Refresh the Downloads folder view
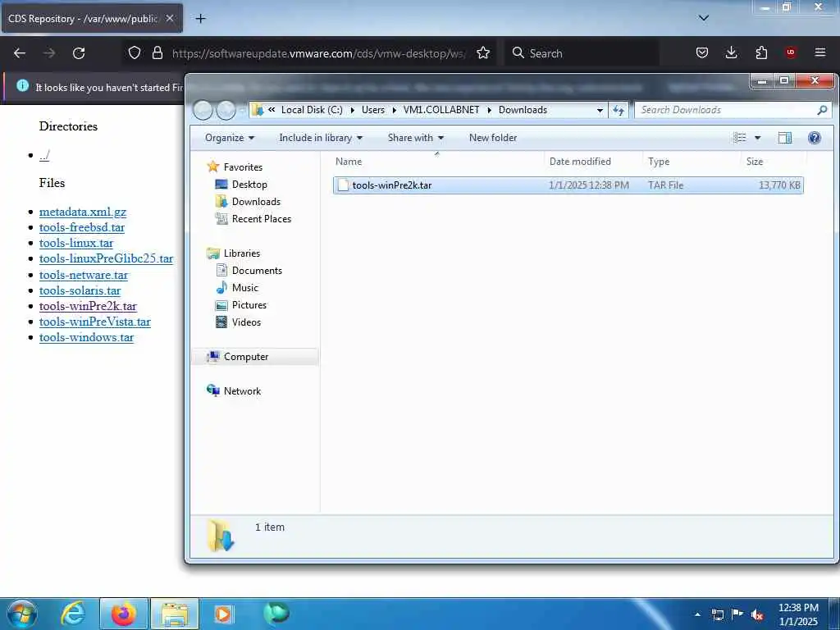 tap(619, 110)
